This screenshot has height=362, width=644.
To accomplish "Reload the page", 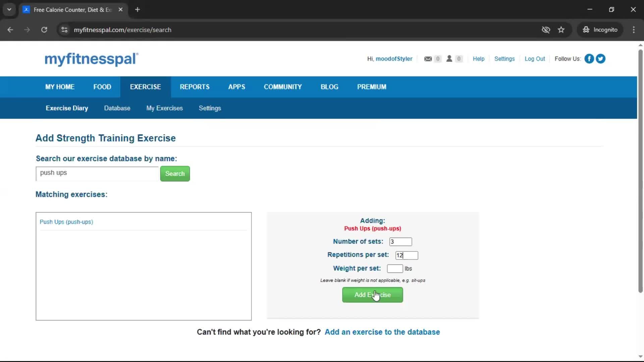I will tap(44, 30).
